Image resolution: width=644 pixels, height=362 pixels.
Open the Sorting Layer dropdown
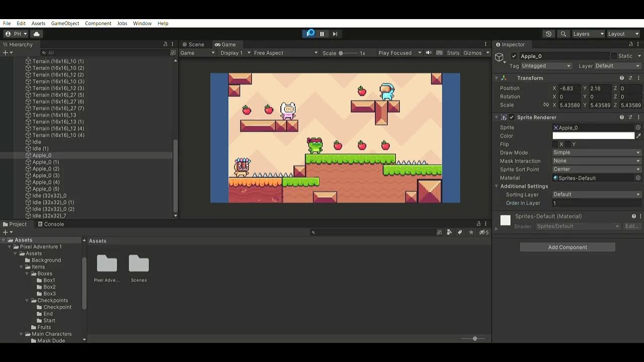pos(597,195)
